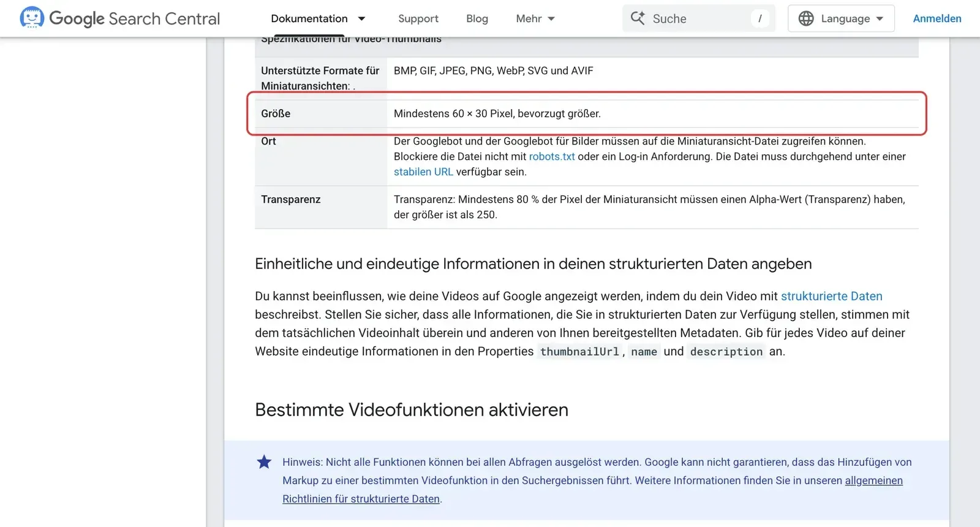Click the Google Search Central robot logo
The height and width of the screenshot is (527, 980).
[32, 18]
